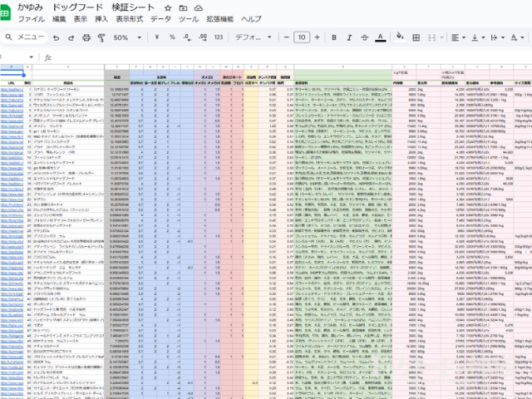Increase decimal places

click(x=203, y=37)
